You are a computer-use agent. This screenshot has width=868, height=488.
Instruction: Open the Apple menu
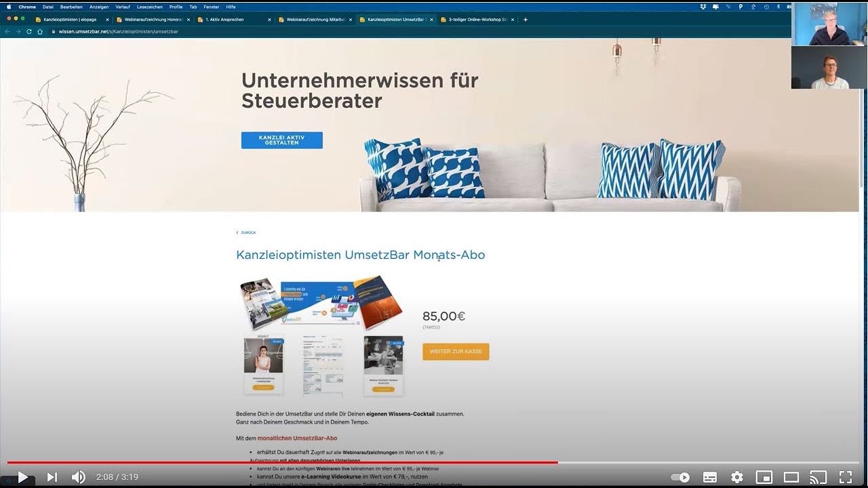pyautogui.click(x=9, y=7)
